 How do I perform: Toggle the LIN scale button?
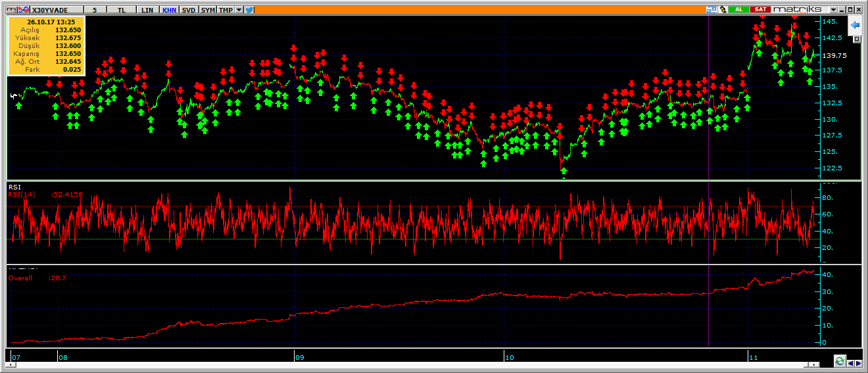click(147, 10)
